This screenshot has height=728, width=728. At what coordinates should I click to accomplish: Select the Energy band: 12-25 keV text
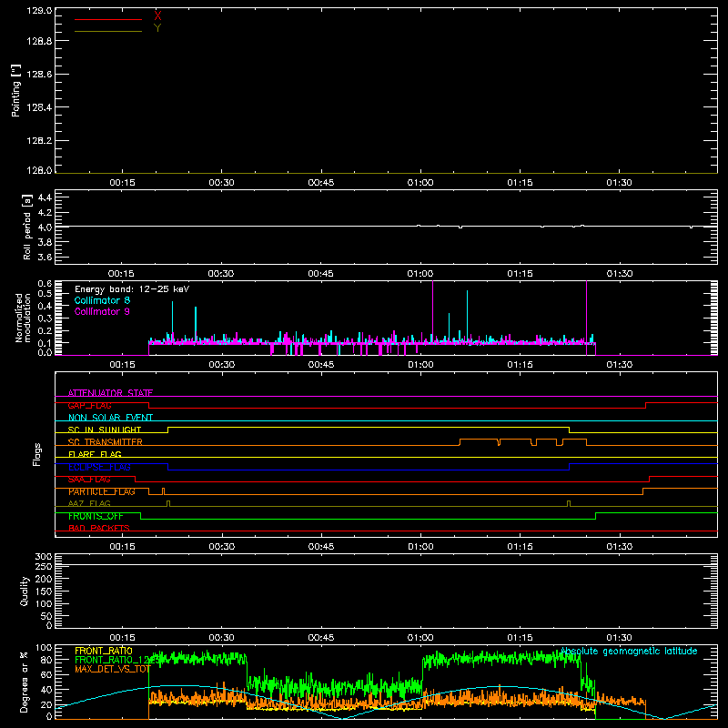pos(132,289)
